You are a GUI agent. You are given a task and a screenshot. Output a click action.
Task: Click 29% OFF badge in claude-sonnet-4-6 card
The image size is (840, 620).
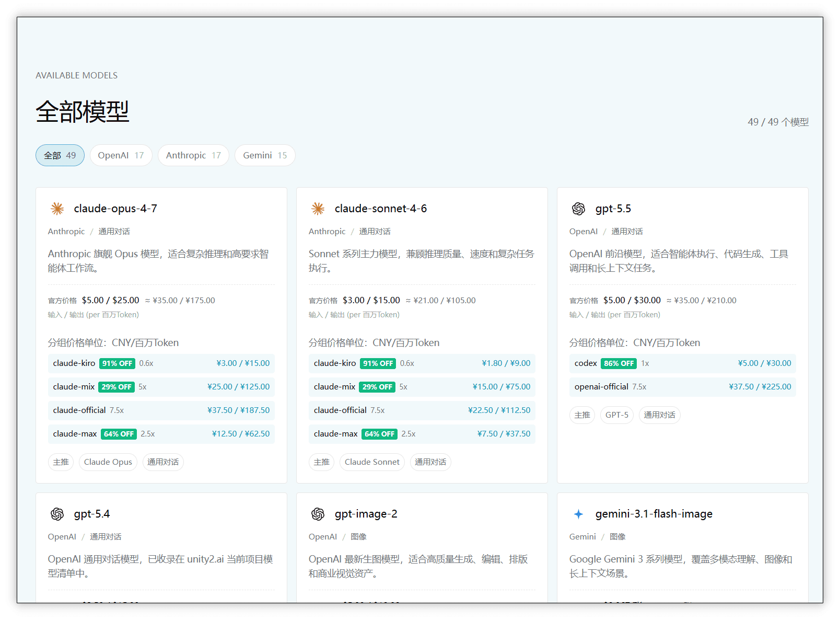pyautogui.click(x=378, y=387)
